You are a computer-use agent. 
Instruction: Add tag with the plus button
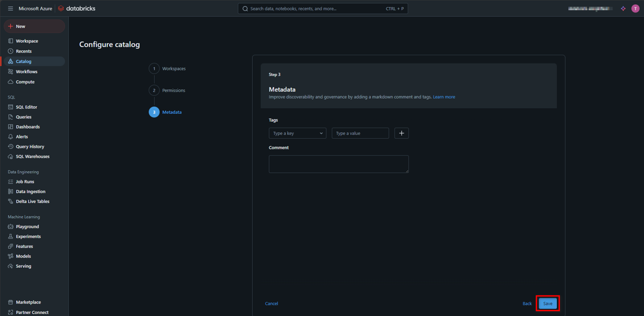click(x=402, y=133)
